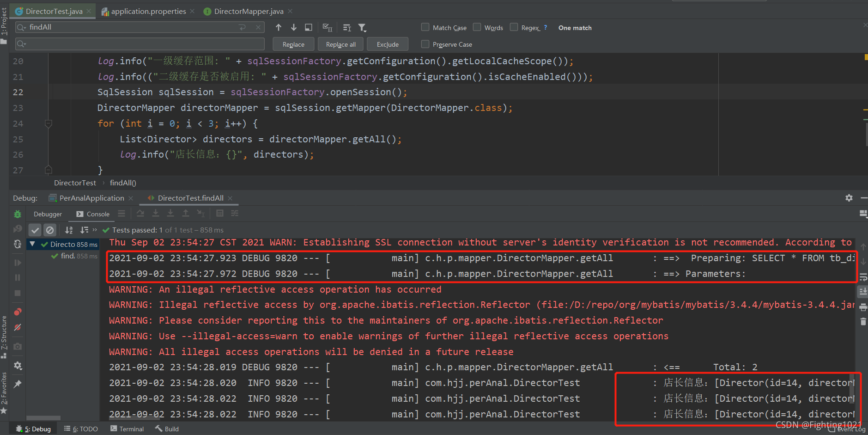Switch to application.properties editor tab

148,11
